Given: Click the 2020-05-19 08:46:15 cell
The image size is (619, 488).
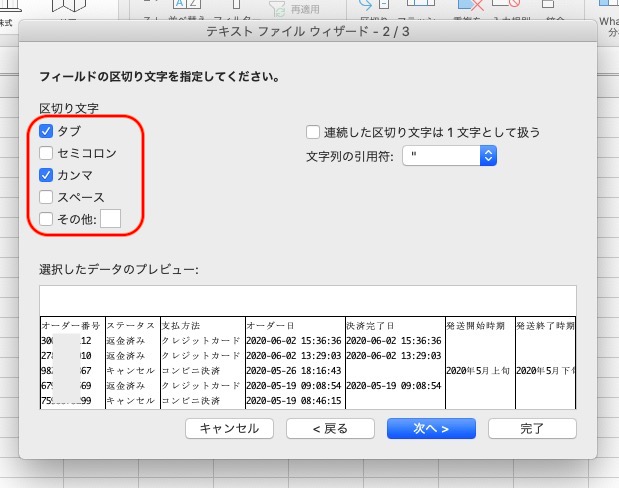Looking at the screenshot, I should tap(294, 401).
